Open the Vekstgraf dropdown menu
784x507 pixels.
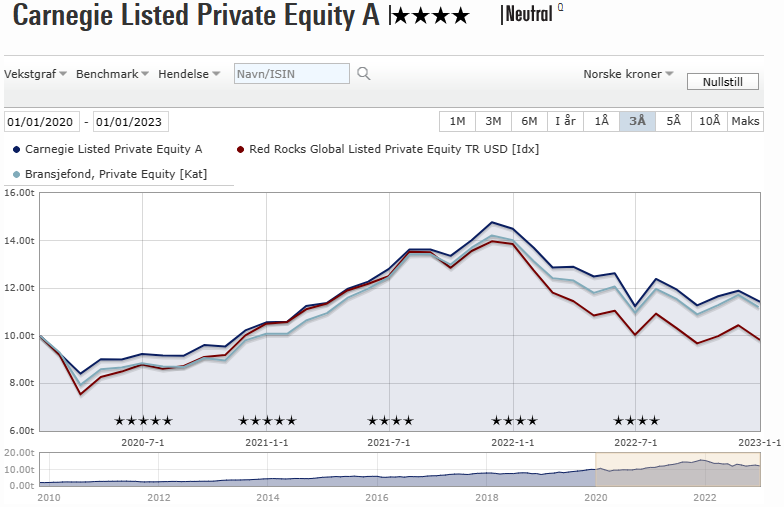[x=35, y=74]
